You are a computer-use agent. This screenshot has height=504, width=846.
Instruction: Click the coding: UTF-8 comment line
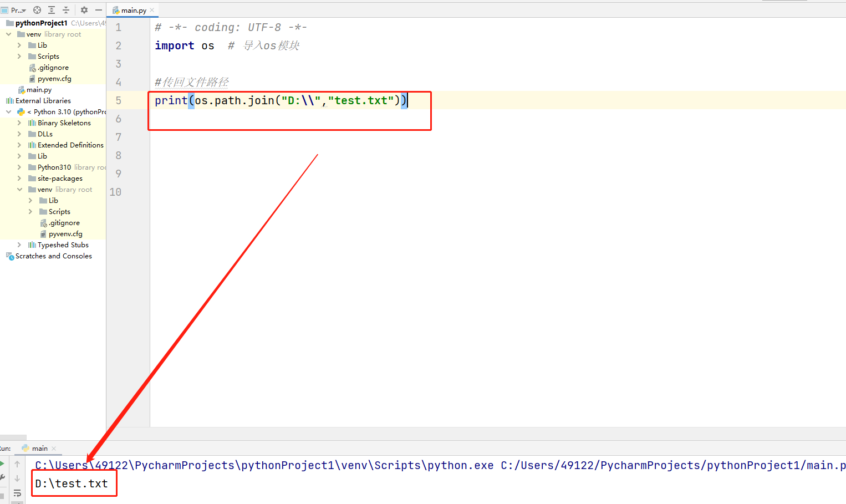coord(231,27)
